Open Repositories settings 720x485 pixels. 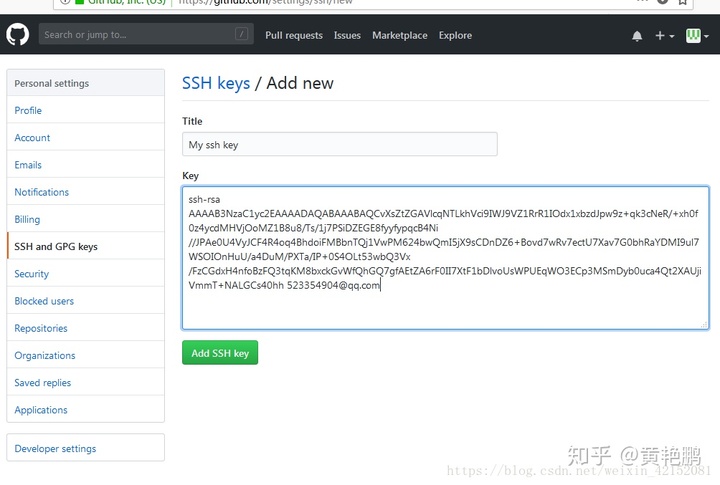(x=85, y=328)
